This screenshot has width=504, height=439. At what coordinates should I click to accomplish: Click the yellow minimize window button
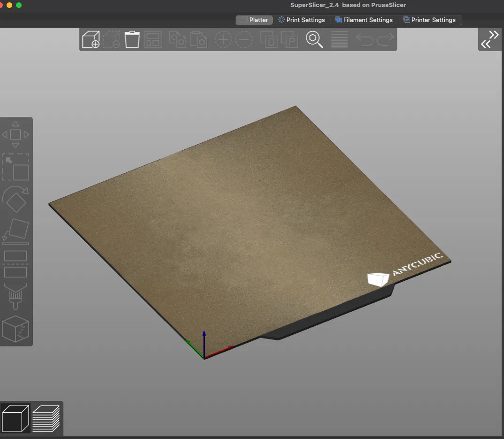9,5
